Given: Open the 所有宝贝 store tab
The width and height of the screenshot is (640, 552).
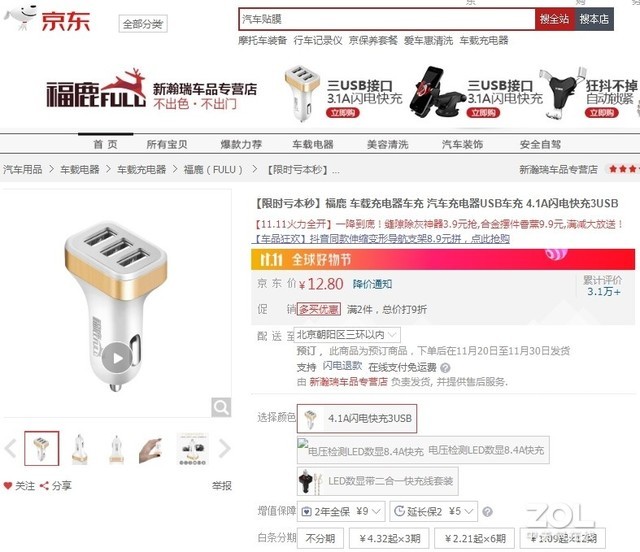Looking at the screenshot, I should 167,144.
